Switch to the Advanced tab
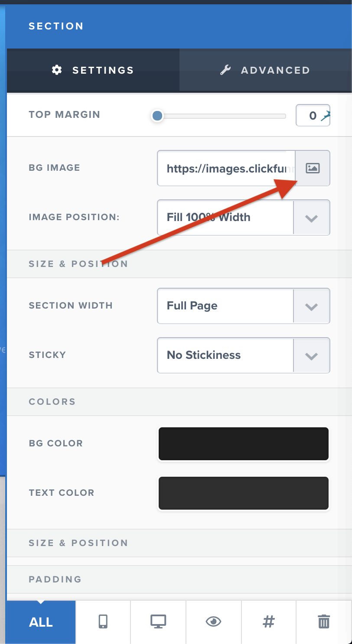Viewport: 352px width, 644px height. click(266, 70)
